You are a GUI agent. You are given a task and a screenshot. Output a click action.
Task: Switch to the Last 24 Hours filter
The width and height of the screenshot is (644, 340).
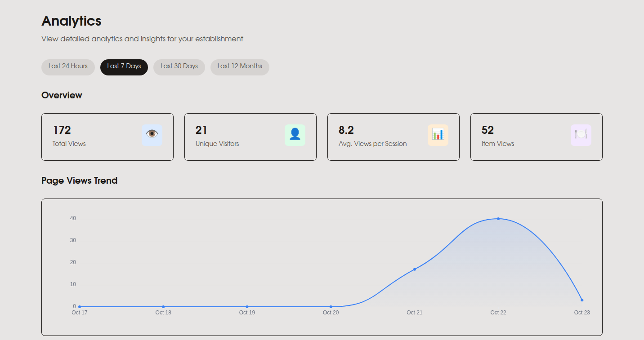tap(67, 67)
